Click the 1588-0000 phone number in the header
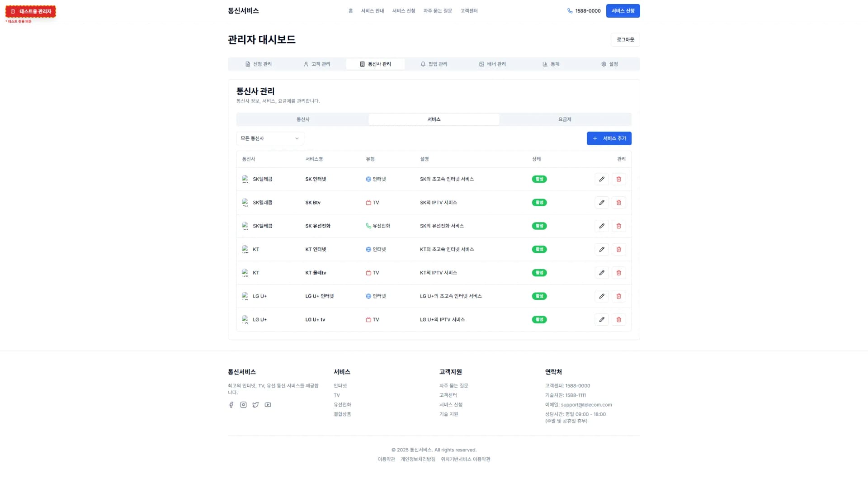 [584, 11]
